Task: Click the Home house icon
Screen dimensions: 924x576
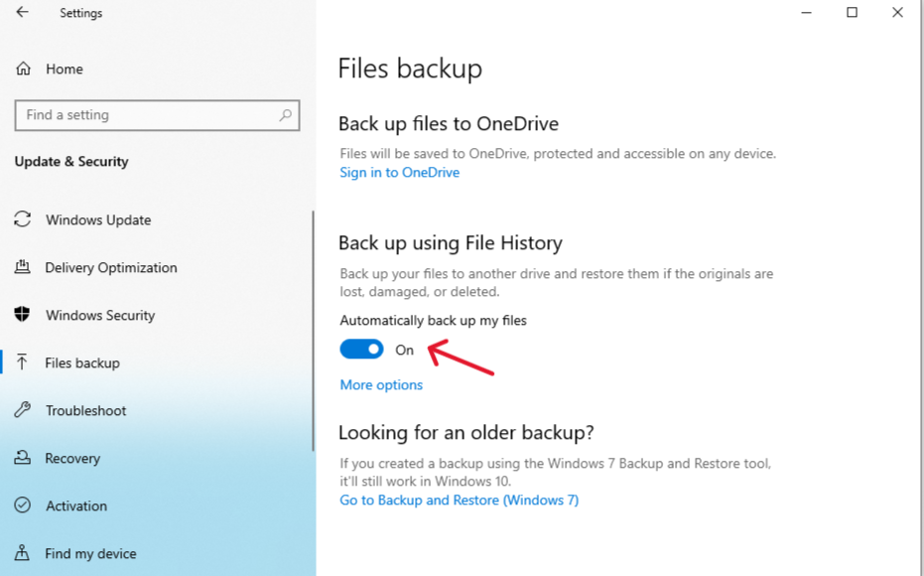Action: (23, 69)
